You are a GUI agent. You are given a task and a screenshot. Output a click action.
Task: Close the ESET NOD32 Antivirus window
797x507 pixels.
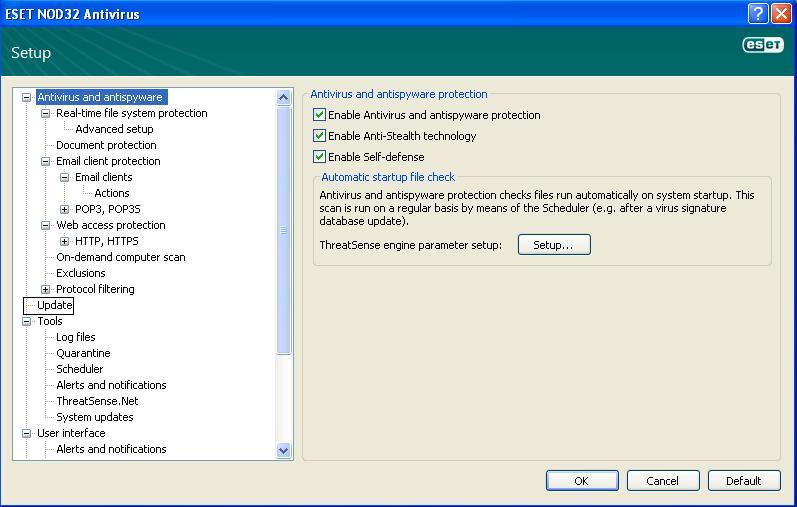click(781, 13)
